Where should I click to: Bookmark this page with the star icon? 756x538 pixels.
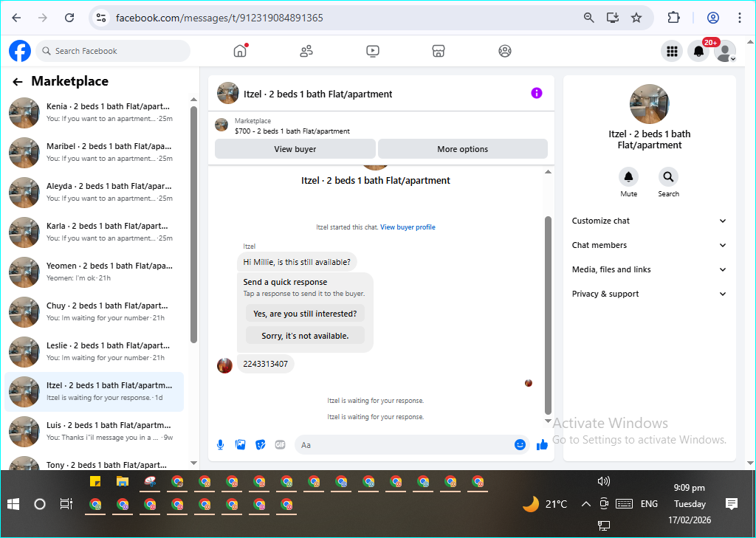tap(636, 18)
